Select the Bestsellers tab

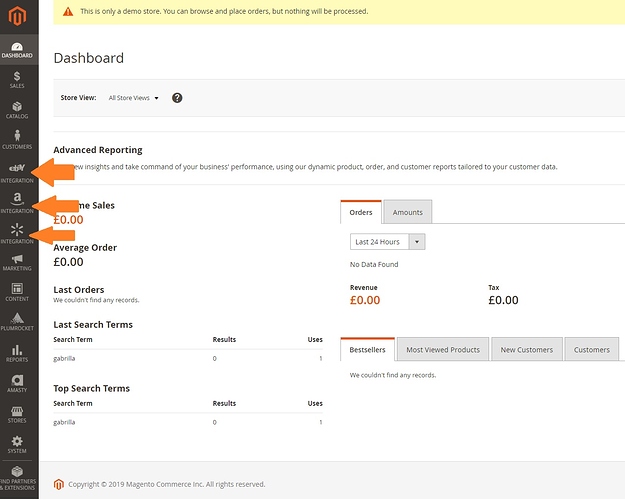click(x=368, y=350)
